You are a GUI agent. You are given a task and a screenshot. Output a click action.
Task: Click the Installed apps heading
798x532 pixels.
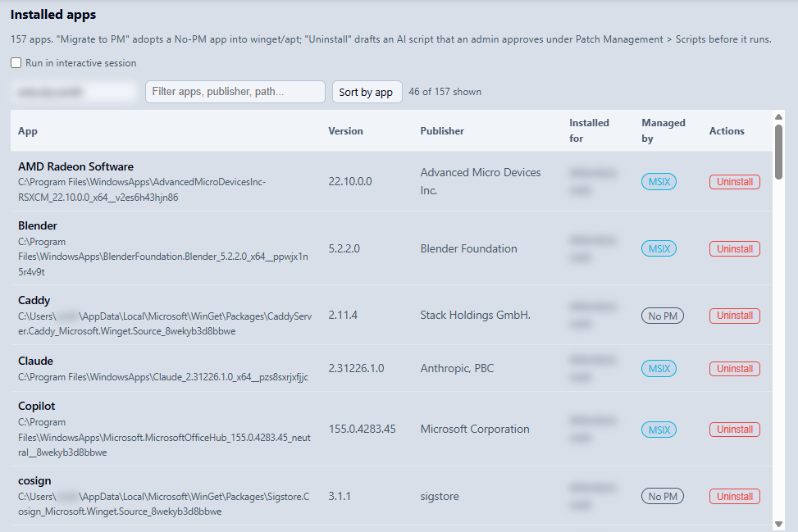(53, 15)
